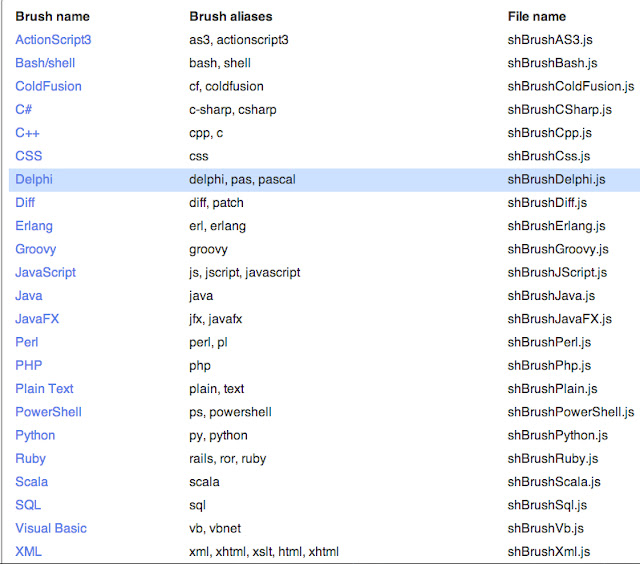Open the Python brush link

click(x=35, y=435)
